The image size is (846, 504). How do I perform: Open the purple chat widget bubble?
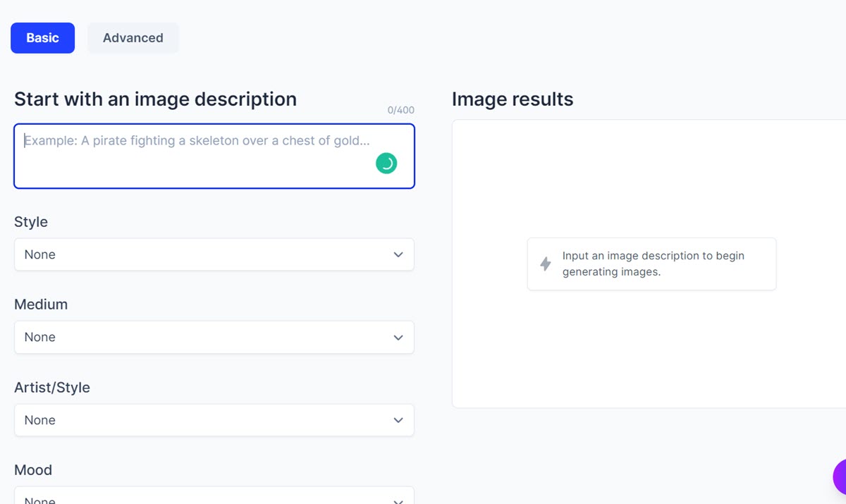point(840,478)
